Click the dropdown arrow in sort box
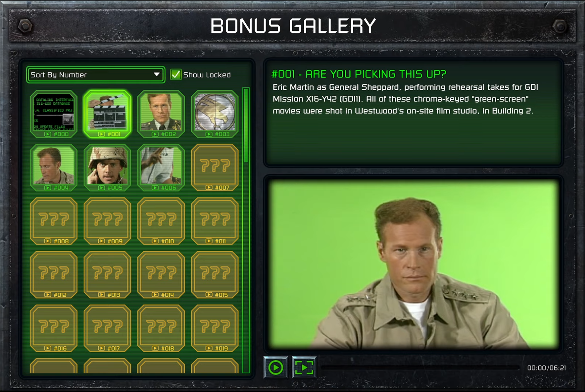The width and height of the screenshot is (585, 392). [x=157, y=74]
